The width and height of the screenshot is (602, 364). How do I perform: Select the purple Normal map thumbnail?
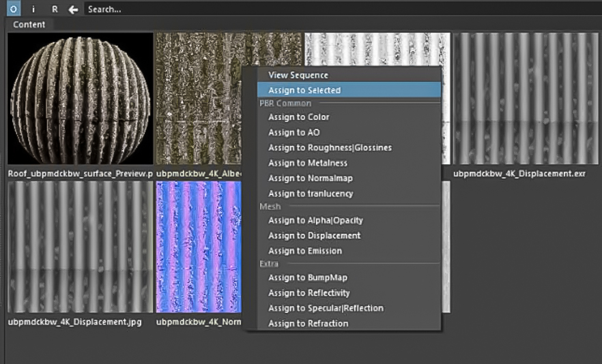pos(198,246)
